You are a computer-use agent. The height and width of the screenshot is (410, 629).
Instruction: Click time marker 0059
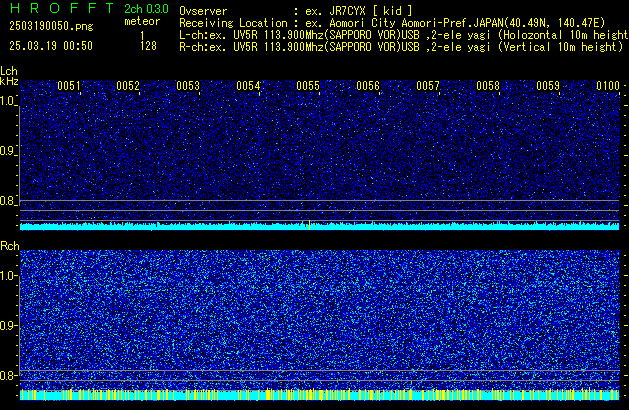(548, 86)
